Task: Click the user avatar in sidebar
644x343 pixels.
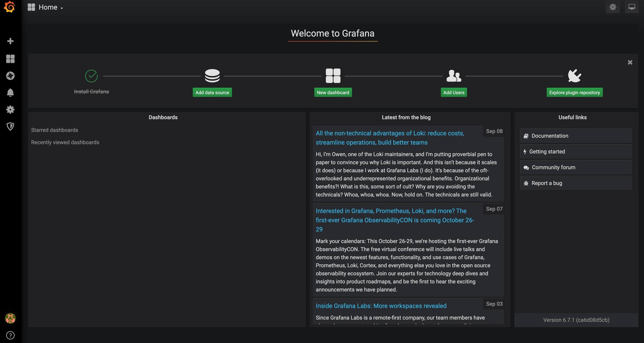Action: (x=10, y=318)
